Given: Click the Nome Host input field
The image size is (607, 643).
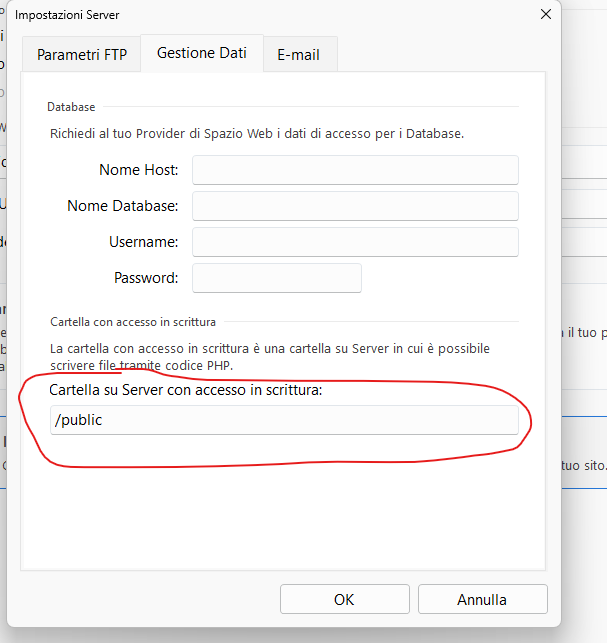Looking at the screenshot, I should [x=355, y=170].
